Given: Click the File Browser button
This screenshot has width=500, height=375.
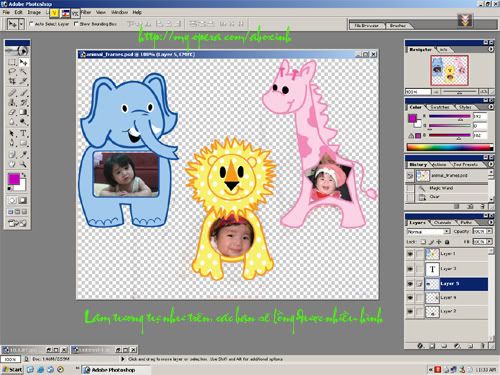Looking at the screenshot, I should 366,25.
